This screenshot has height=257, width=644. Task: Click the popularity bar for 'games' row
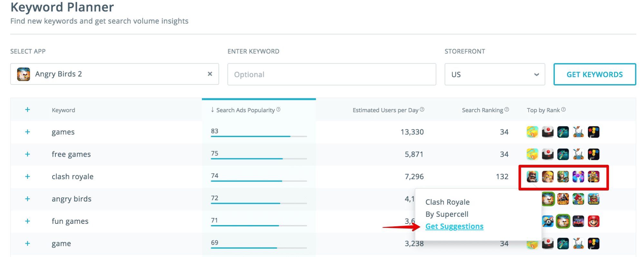tap(259, 136)
